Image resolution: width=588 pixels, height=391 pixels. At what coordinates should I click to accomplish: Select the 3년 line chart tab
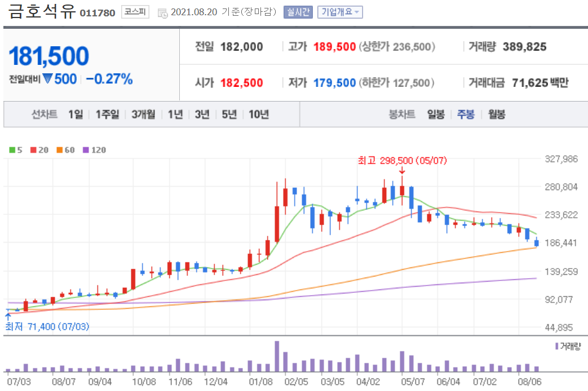202,114
